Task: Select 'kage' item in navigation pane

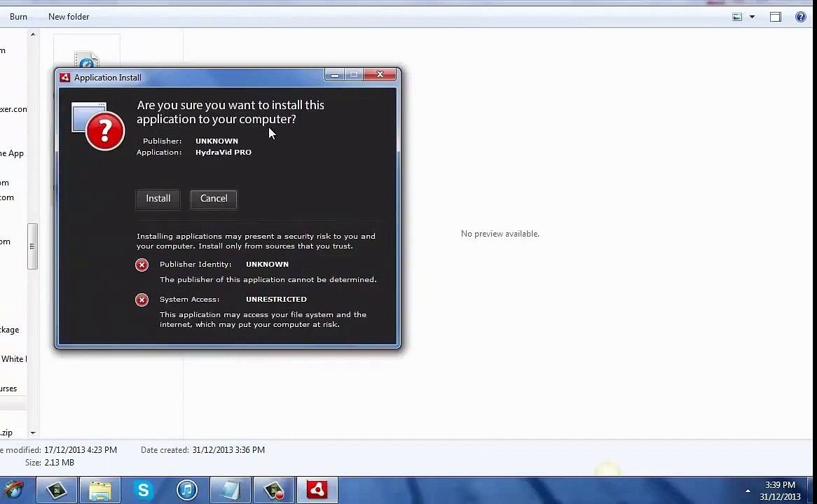Action: coord(9,330)
